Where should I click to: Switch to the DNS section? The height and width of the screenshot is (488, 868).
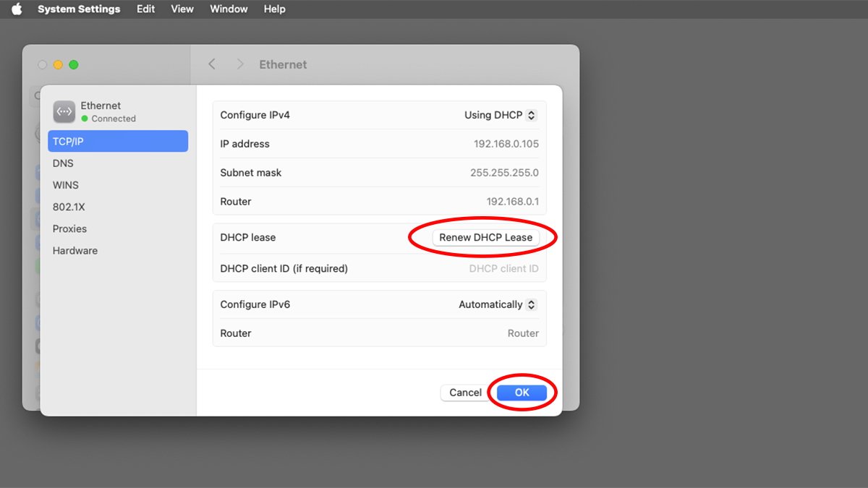tap(63, 163)
